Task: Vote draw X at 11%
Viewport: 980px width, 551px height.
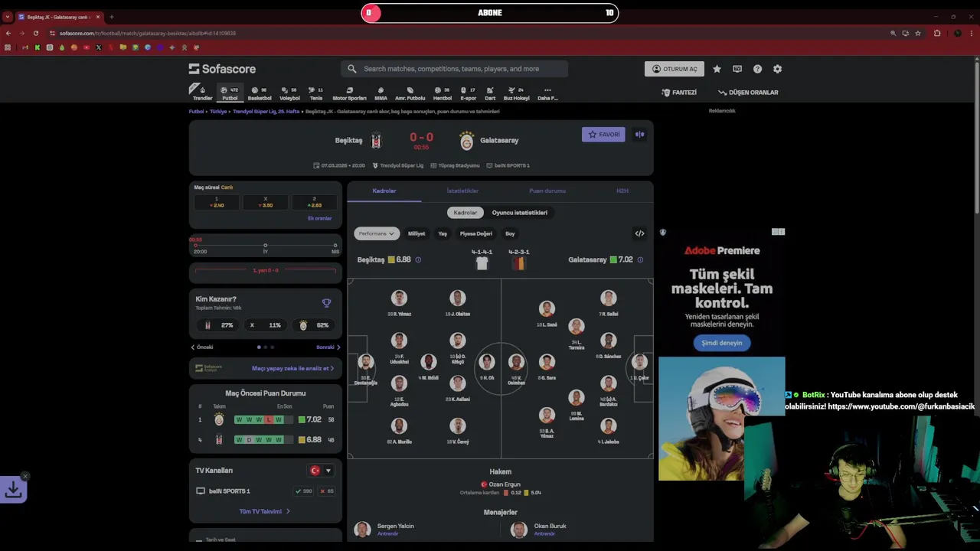Action: [x=265, y=325]
